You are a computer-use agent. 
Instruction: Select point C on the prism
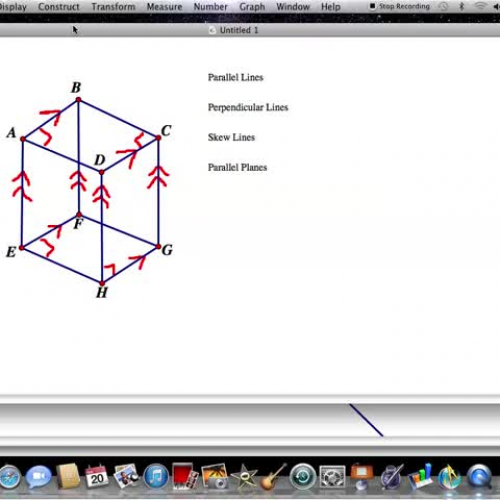tap(158, 137)
